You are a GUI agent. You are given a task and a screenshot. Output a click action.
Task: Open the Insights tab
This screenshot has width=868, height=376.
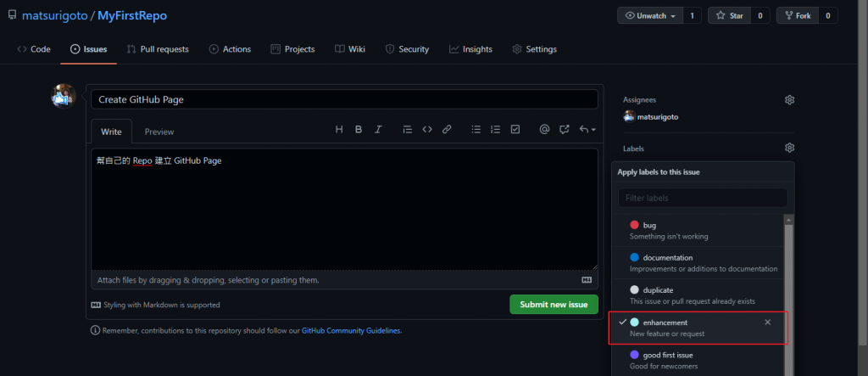(x=470, y=48)
